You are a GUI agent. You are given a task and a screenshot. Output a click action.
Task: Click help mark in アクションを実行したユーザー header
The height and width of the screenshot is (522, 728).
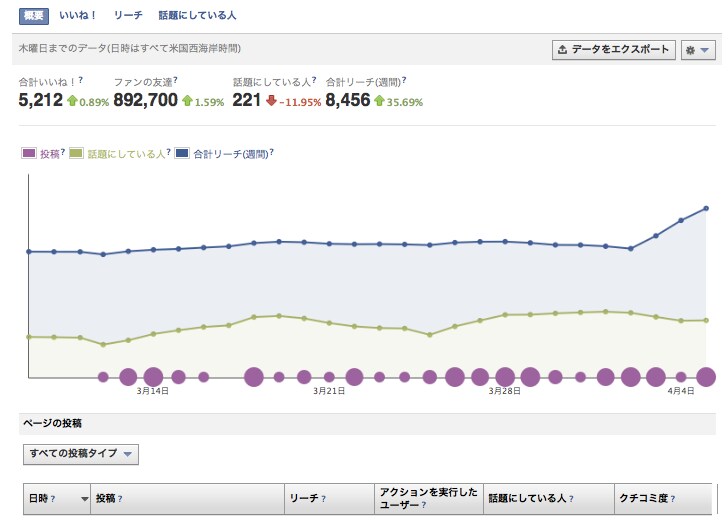pos(423,505)
